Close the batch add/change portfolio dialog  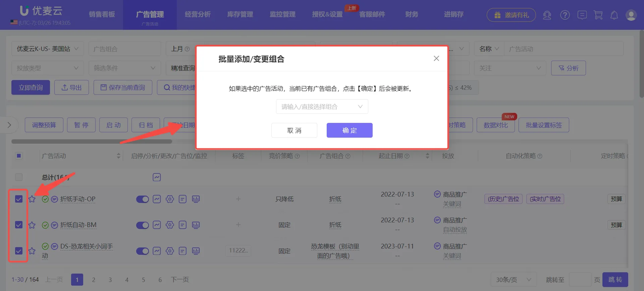tap(436, 59)
